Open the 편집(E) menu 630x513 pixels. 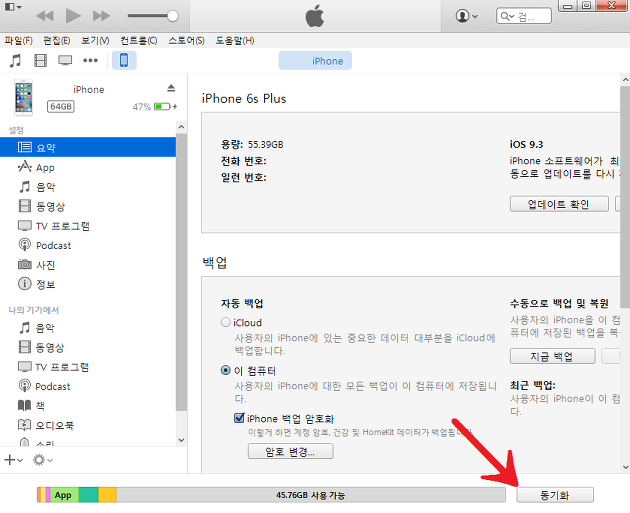(x=57, y=41)
